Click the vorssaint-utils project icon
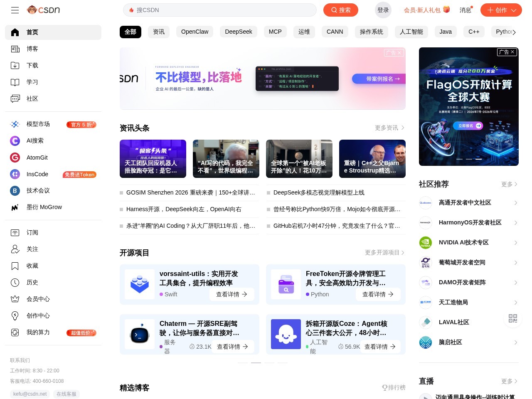Viewport: 532px width, 399px height. [140, 284]
